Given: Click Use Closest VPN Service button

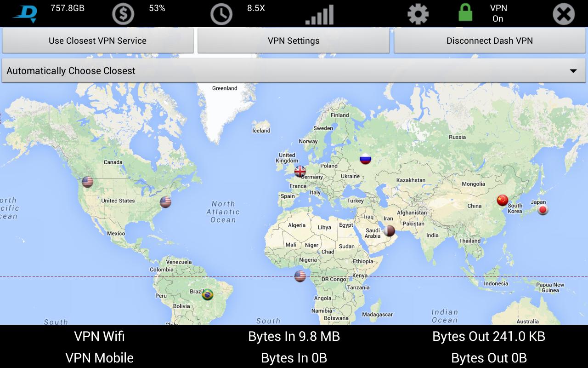Looking at the screenshot, I should 98,40.
